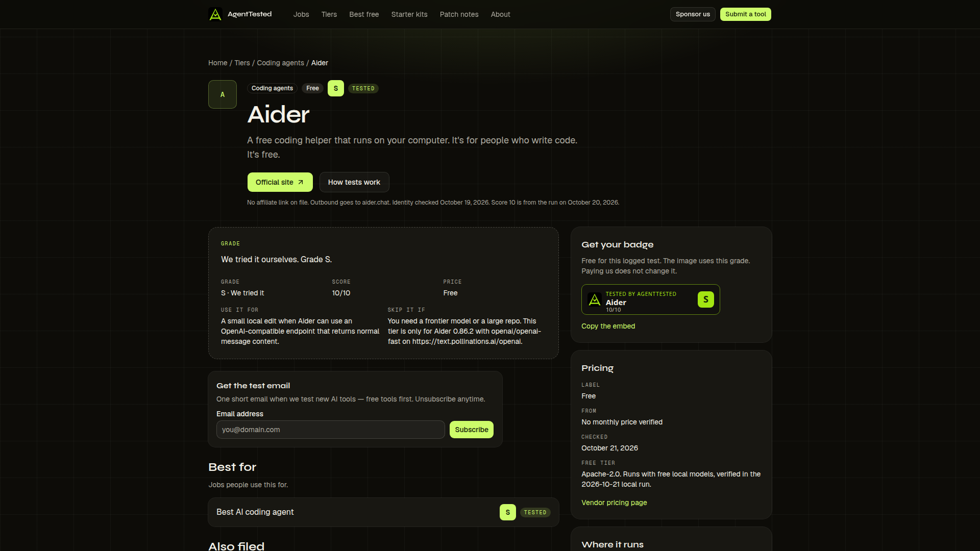Click the Aider letter avatar tile

[223, 94]
